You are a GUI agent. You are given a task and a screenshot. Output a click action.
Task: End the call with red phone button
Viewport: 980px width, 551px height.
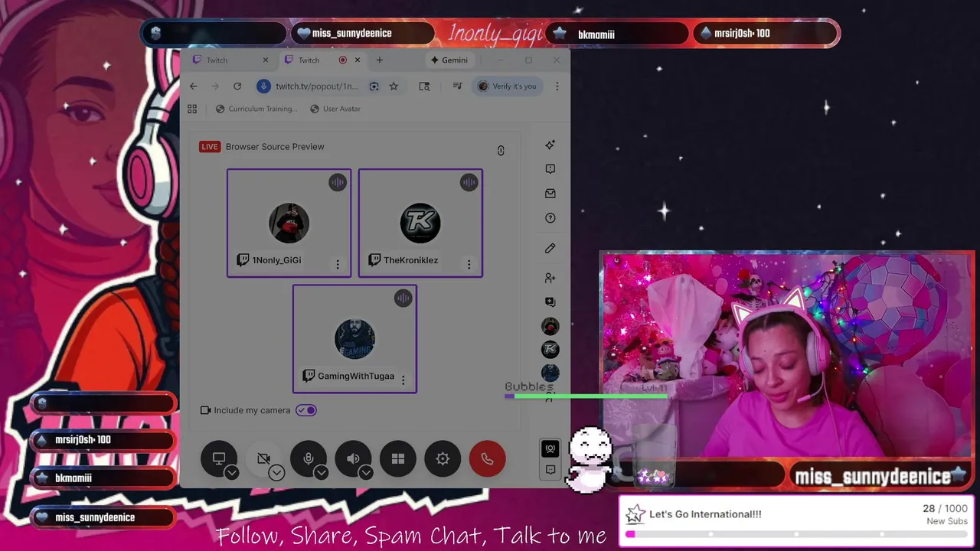(487, 458)
